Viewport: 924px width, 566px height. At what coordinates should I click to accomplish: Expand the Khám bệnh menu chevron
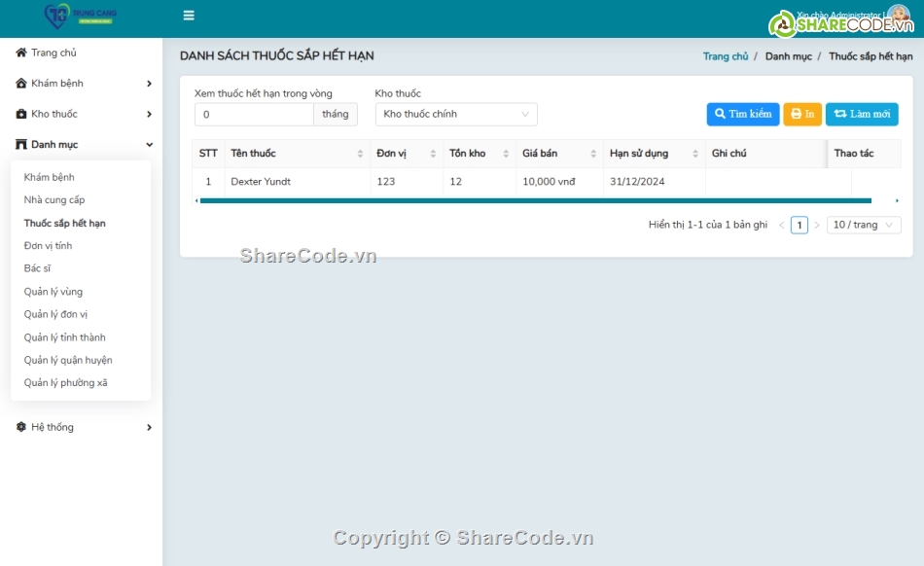pyautogui.click(x=149, y=84)
